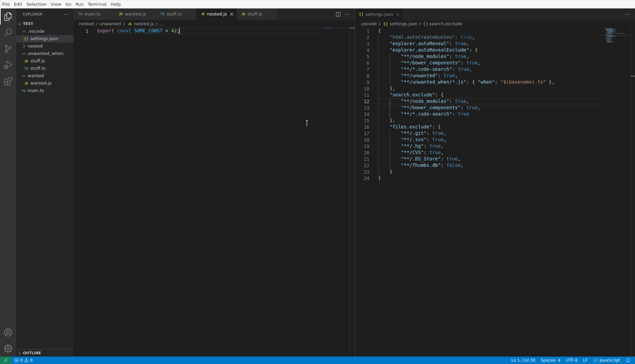Open Source Control view
The height and width of the screenshot is (364, 635).
coord(8,49)
